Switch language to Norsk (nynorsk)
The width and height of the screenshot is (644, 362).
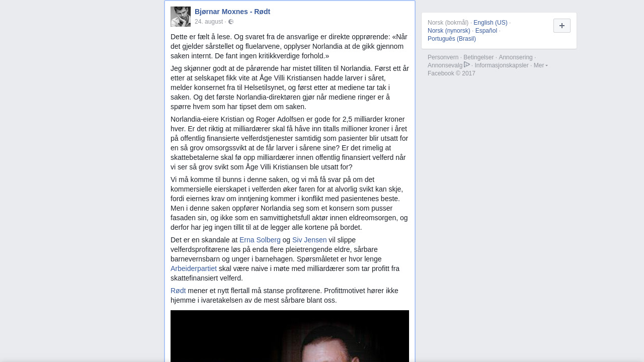pyautogui.click(x=449, y=31)
